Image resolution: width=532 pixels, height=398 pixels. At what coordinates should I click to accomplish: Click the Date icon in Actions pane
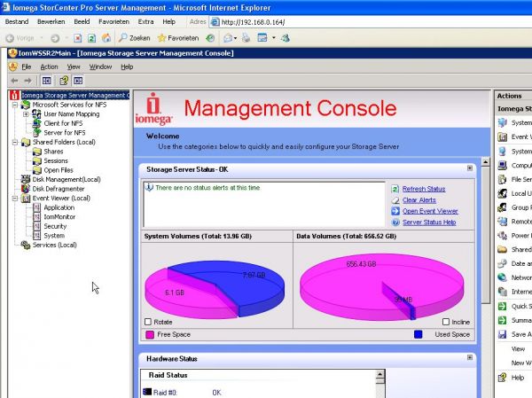tap(502, 263)
